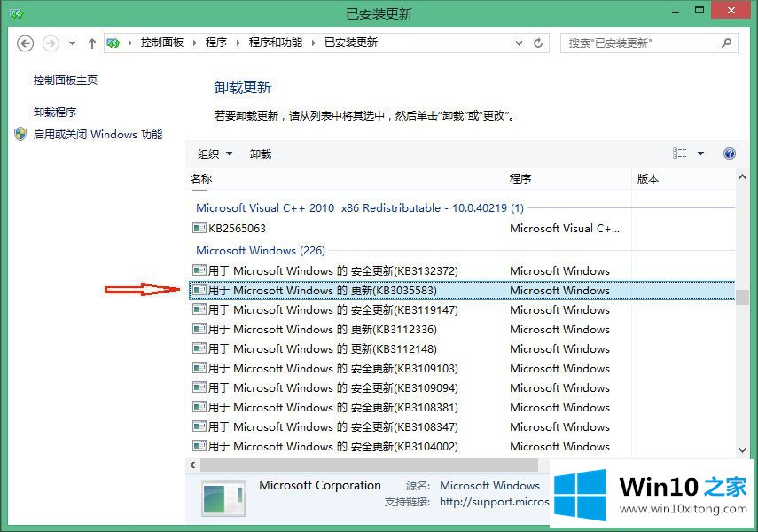Select the update KB3112148 row
Screen dimensions: 758x532
[461, 348]
